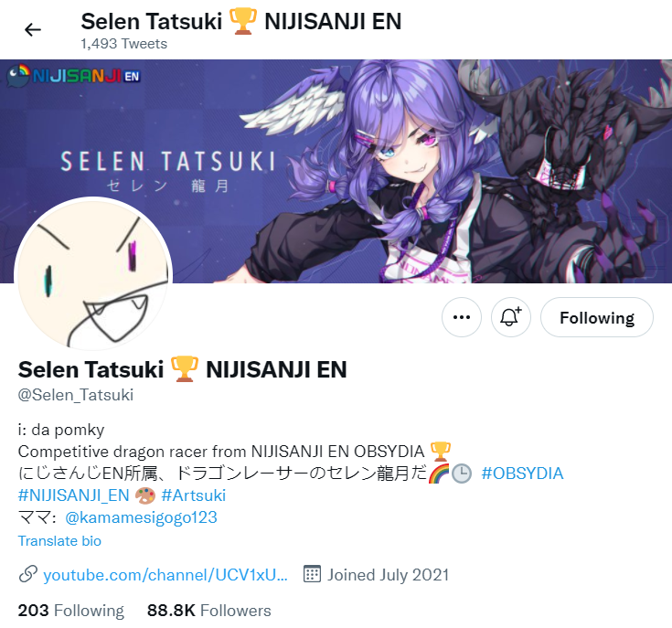Open the #NIJISANJI_EN hashtag link

pos(73,495)
